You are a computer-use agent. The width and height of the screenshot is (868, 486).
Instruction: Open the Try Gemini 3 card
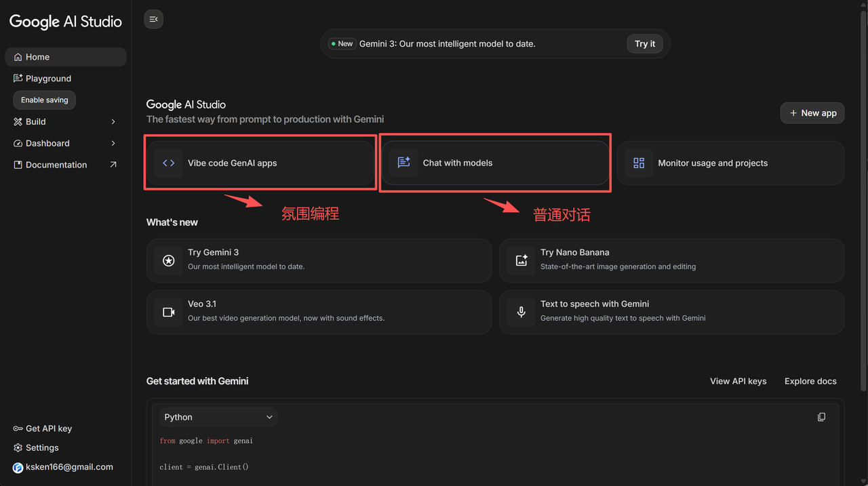coord(319,260)
